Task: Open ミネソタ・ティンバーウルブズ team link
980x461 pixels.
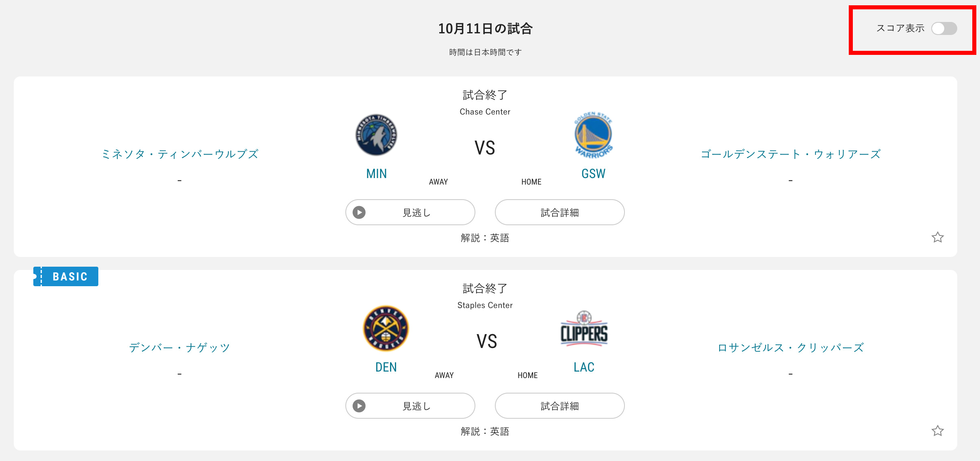Action: point(180,154)
